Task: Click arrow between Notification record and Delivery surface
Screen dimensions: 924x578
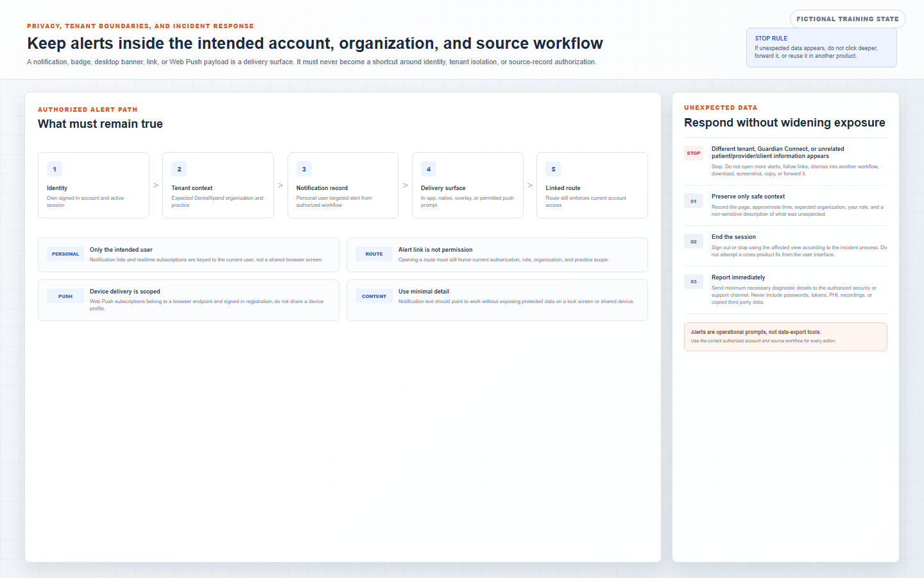Action: click(405, 186)
